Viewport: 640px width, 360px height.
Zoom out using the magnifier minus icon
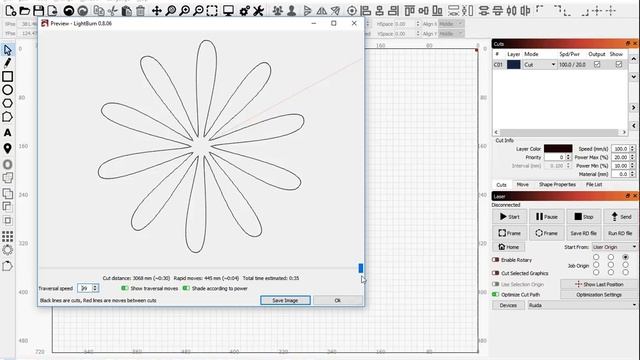click(x=198, y=11)
